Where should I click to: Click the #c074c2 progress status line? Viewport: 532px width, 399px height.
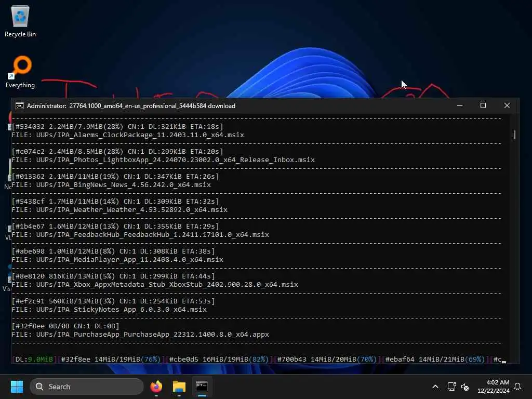tap(117, 152)
